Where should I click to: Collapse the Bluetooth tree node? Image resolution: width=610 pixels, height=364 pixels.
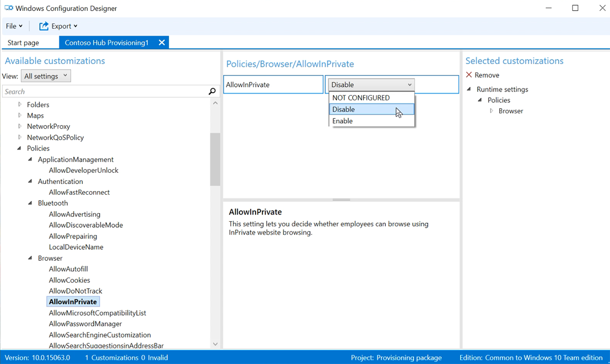(x=30, y=203)
